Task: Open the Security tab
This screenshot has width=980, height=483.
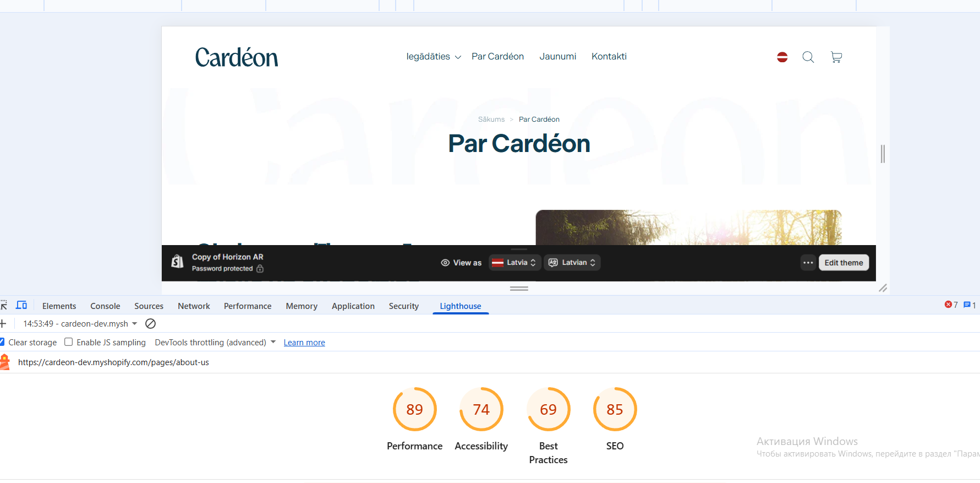Action: (x=404, y=306)
